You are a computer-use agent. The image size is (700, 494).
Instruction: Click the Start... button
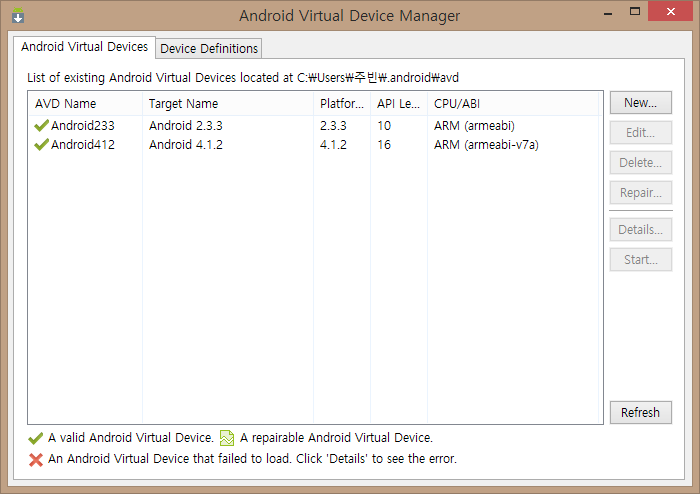(641, 259)
